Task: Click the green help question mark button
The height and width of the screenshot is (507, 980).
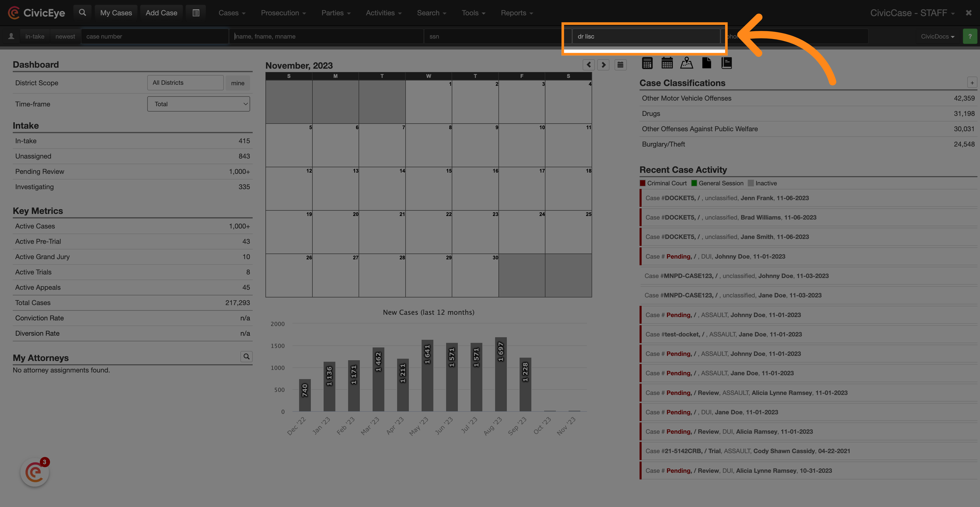Action: pos(970,36)
